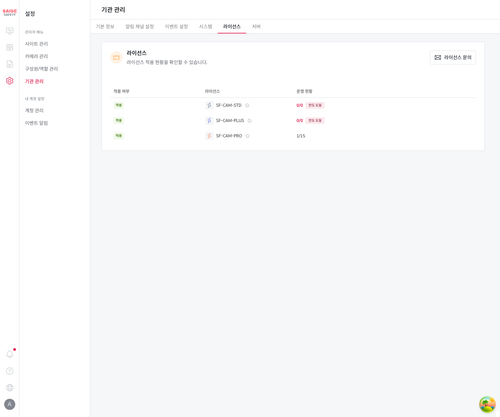Screen dimensions: 500x417
Task: Open 이벤트 알림 in settings menu
Action: [36, 123]
